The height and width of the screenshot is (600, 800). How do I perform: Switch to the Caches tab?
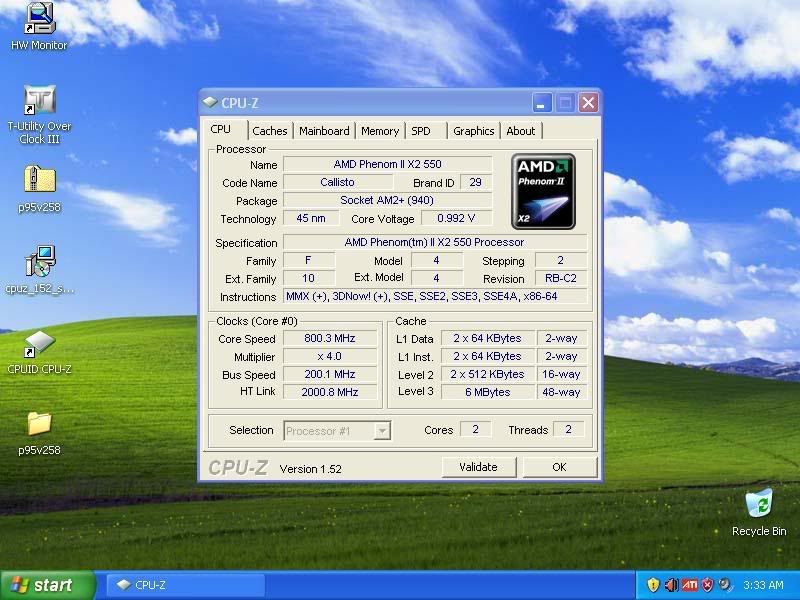pos(270,130)
